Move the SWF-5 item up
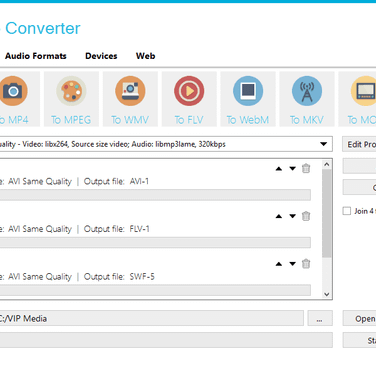The image size is (376, 376). point(279,264)
